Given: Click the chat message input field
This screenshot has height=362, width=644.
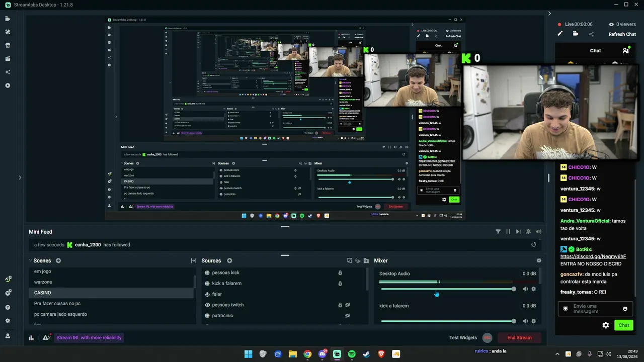Looking at the screenshot, I should pyautogui.click(x=595, y=309).
